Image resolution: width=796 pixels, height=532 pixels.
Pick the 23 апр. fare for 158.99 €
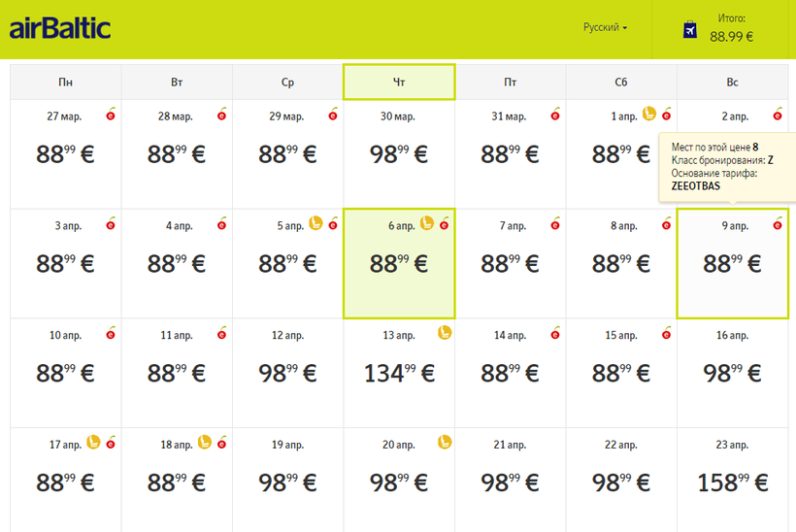pyautogui.click(x=732, y=482)
